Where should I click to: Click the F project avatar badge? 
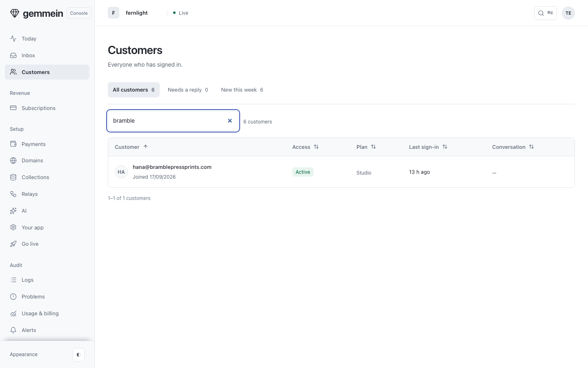[x=114, y=13]
